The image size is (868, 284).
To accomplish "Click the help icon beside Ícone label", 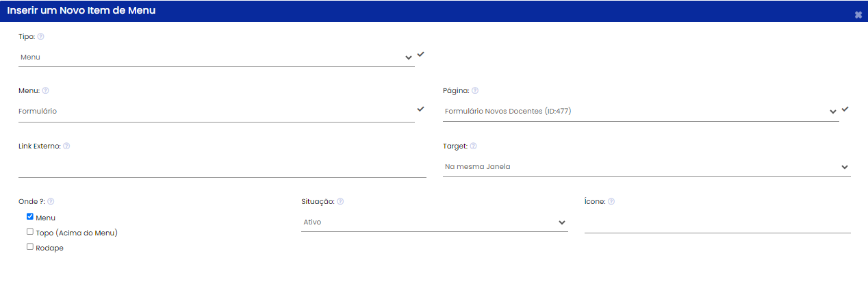I will tap(611, 201).
